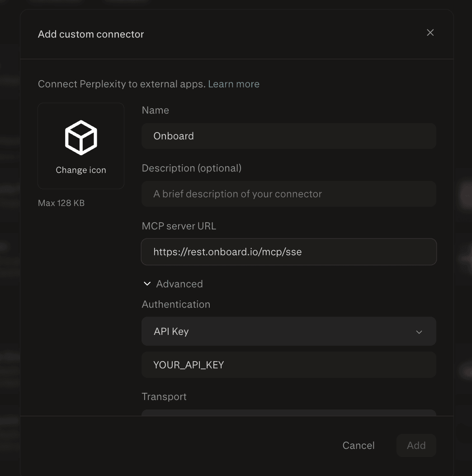Collapse the Advanced section chevron
The width and height of the screenshot is (472, 476).
pos(147,284)
